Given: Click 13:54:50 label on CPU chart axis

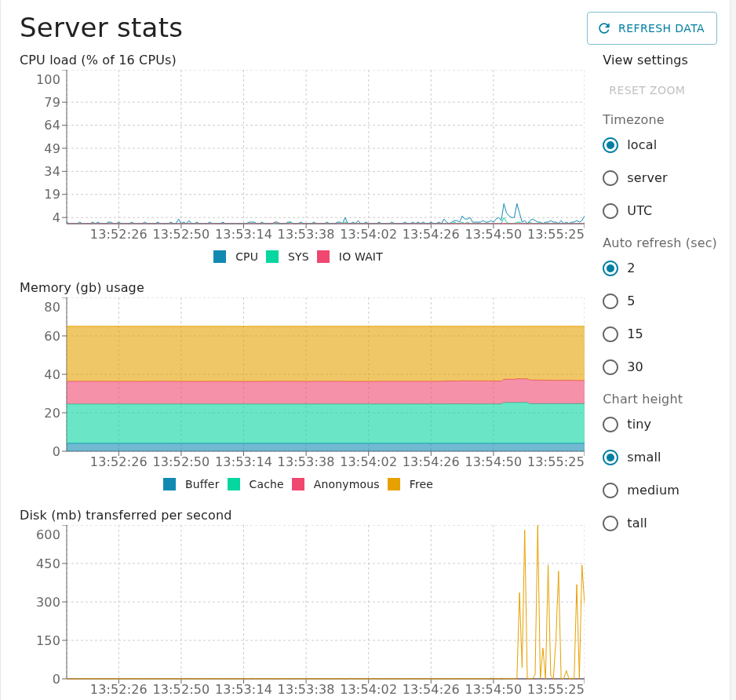Looking at the screenshot, I should (x=493, y=234).
